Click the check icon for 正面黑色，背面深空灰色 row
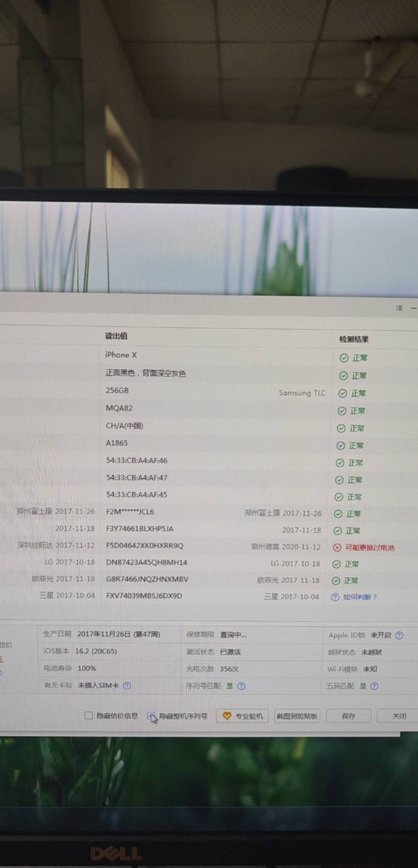The image size is (418, 868). [x=343, y=376]
